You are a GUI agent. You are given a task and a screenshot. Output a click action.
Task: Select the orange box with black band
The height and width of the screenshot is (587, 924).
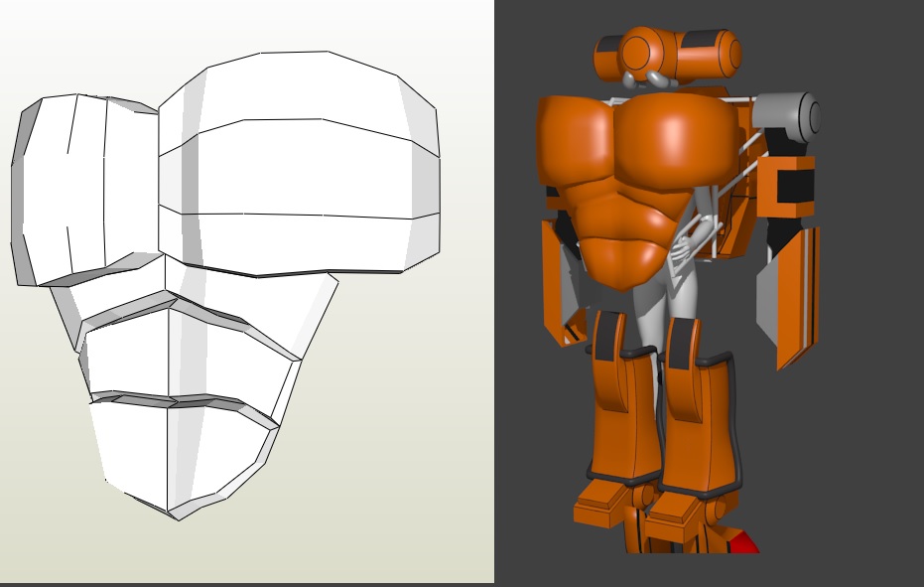click(x=786, y=187)
